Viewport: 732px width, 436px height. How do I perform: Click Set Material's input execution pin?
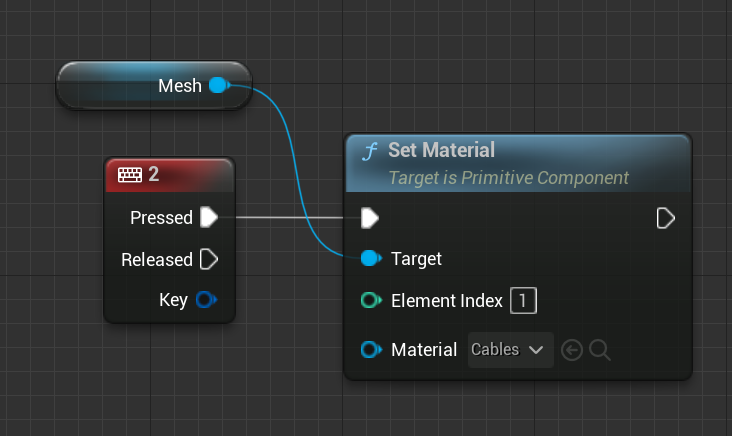(370, 217)
